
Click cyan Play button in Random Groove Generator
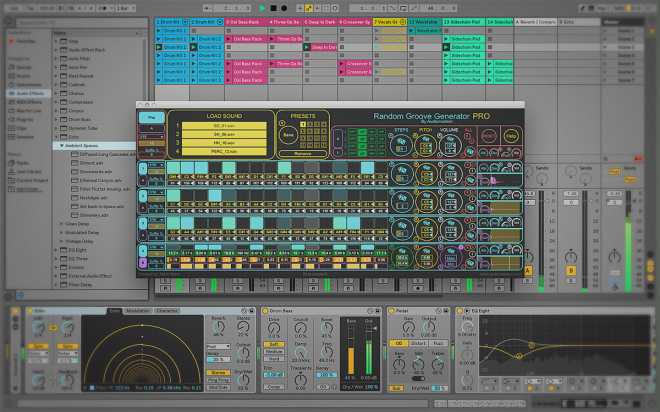[x=152, y=117]
